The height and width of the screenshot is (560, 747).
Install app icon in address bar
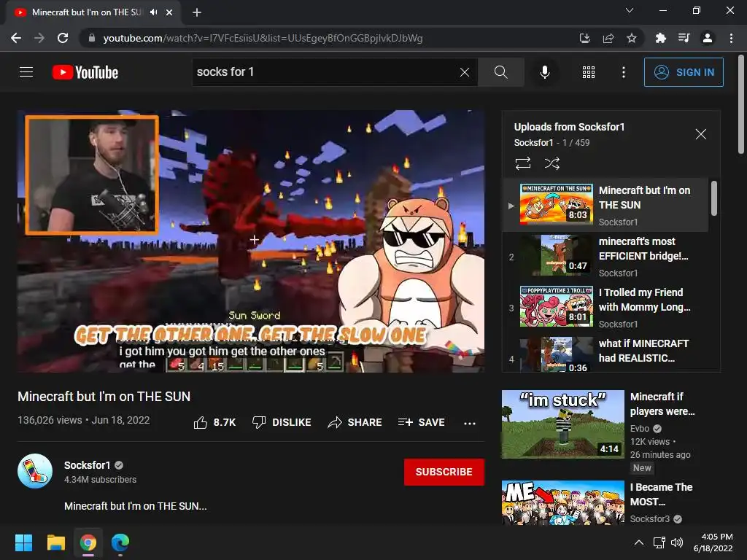tap(584, 38)
